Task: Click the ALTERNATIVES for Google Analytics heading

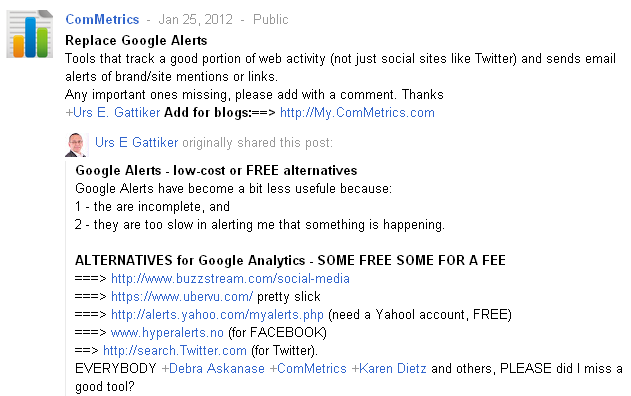Action: coord(290,260)
